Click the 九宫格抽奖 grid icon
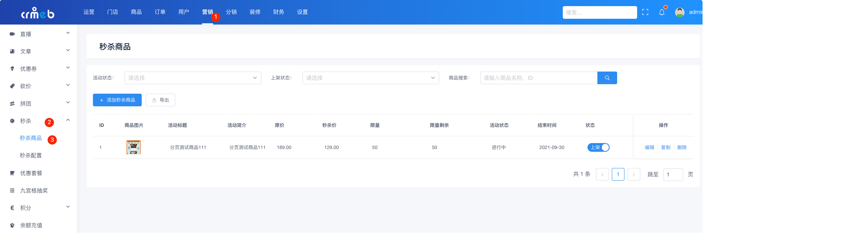The height and width of the screenshot is (249, 868). [12, 190]
